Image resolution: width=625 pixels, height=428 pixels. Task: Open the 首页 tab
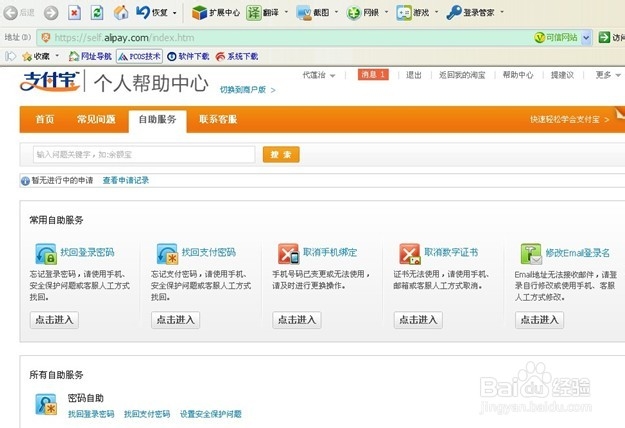[45, 119]
